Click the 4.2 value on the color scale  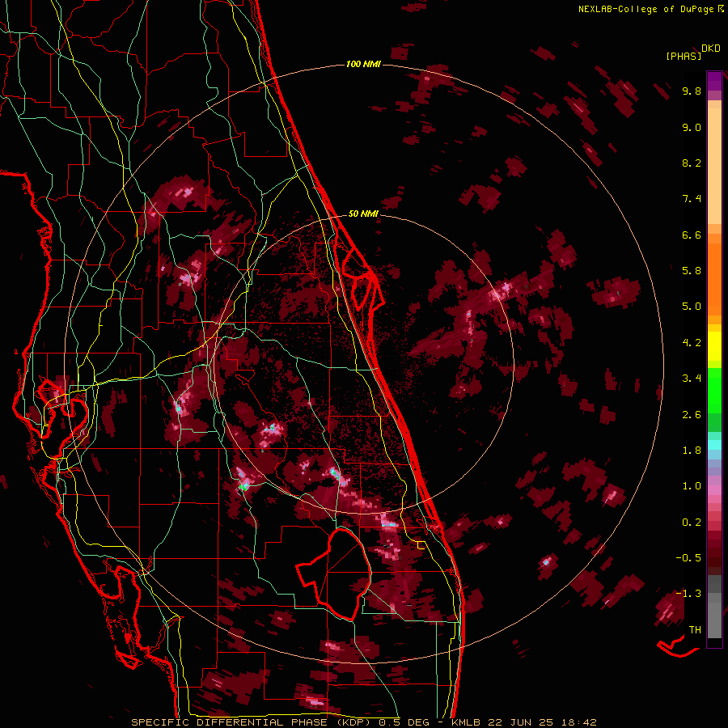692,343
